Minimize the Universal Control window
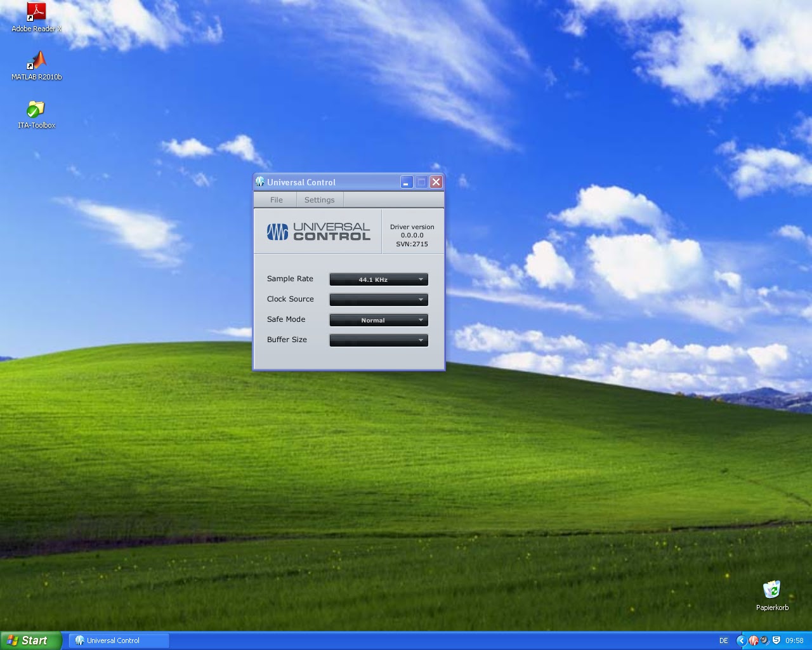The height and width of the screenshot is (650, 812). point(407,182)
